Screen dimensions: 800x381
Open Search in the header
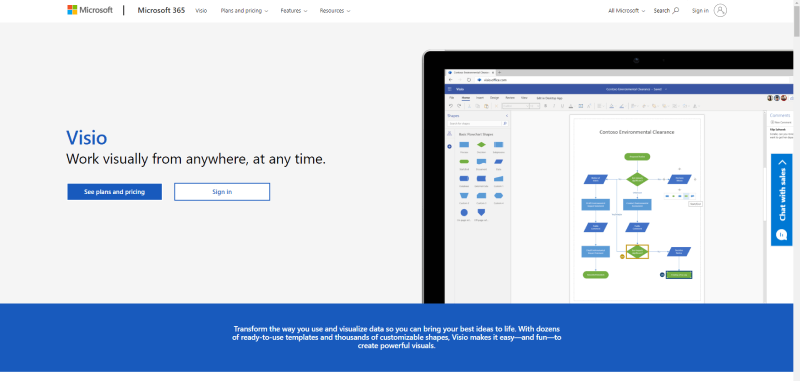click(x=666, y=11)
